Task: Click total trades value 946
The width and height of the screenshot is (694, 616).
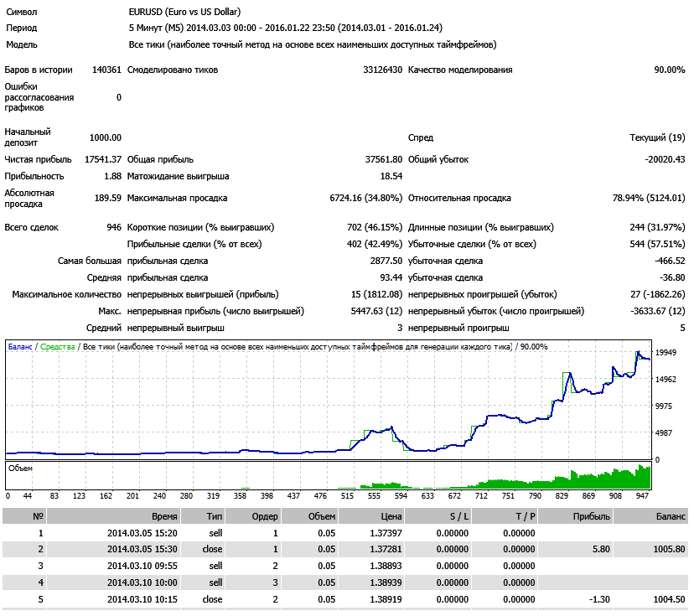Action: pyautogui.click(x=114, y=227)
